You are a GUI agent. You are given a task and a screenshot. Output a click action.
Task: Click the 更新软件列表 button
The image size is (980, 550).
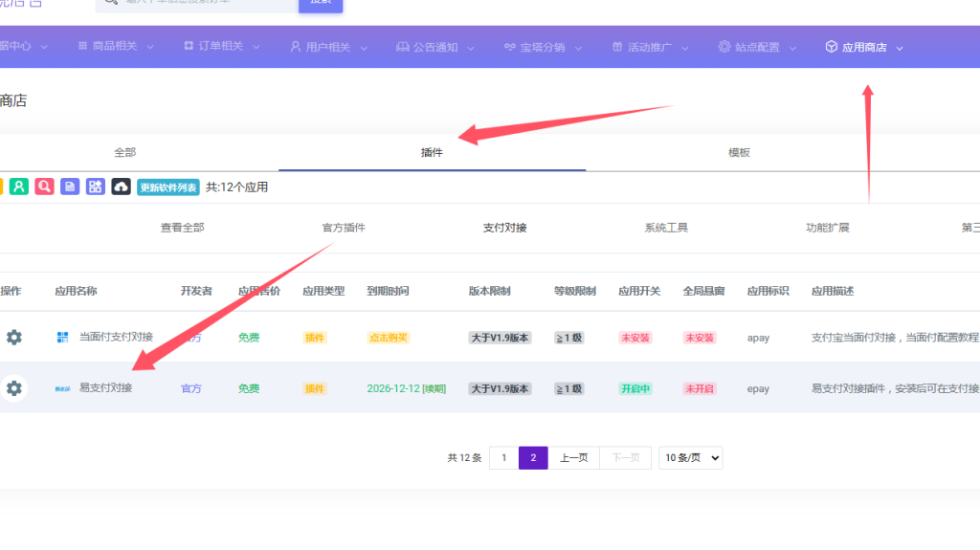(168, 187)
